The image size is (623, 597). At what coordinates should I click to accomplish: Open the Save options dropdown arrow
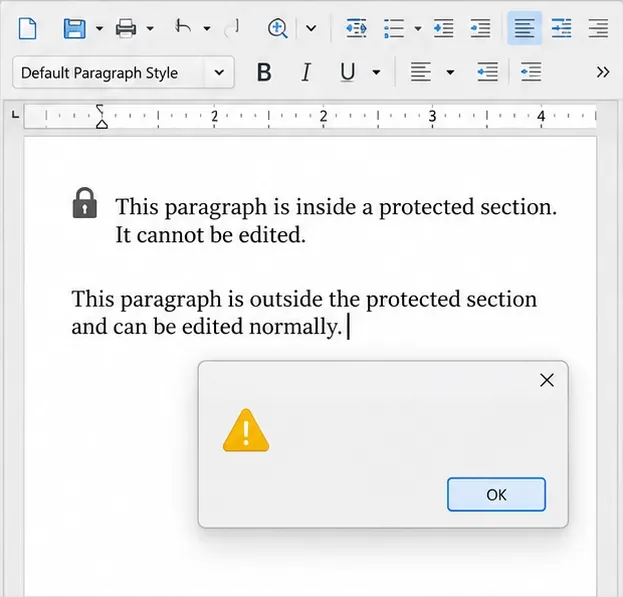point(99,29)
